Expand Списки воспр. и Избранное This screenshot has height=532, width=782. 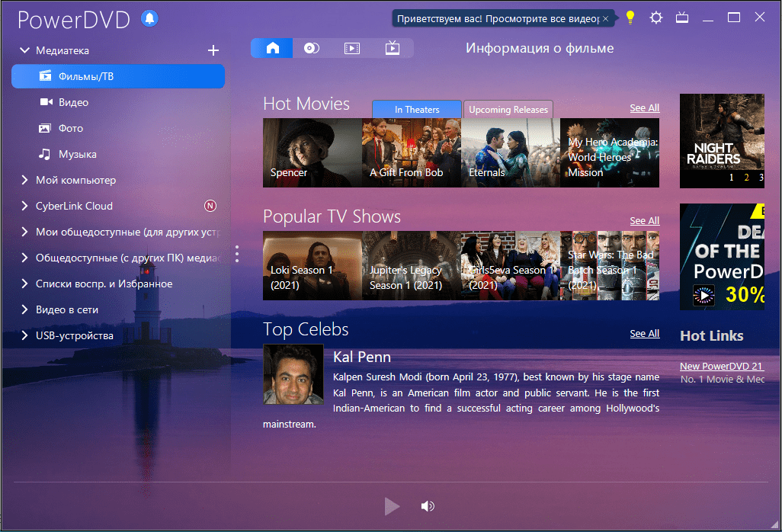pyautogui.click(x=24, y=284)
